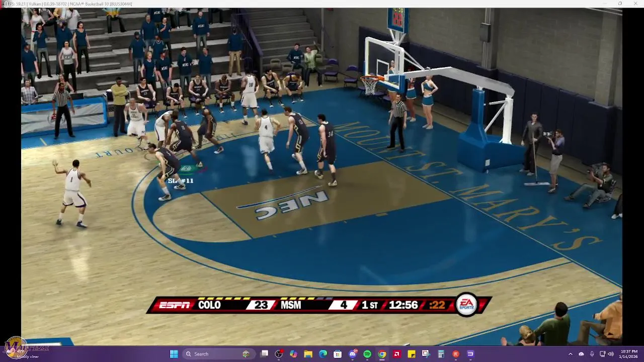
Task: Open the OneDrive cloud tray icon
Action: [581, 354]
